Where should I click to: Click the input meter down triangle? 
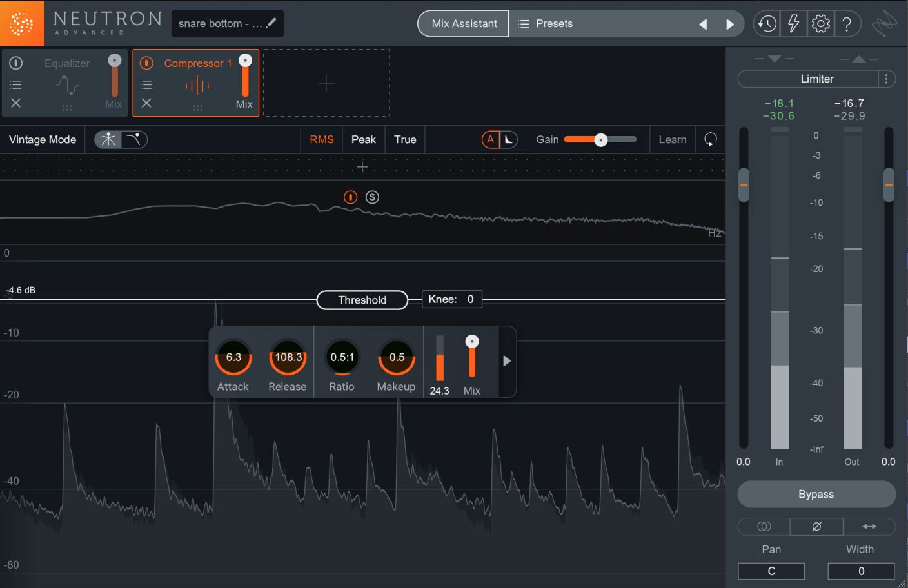click(x=775, y=59)
